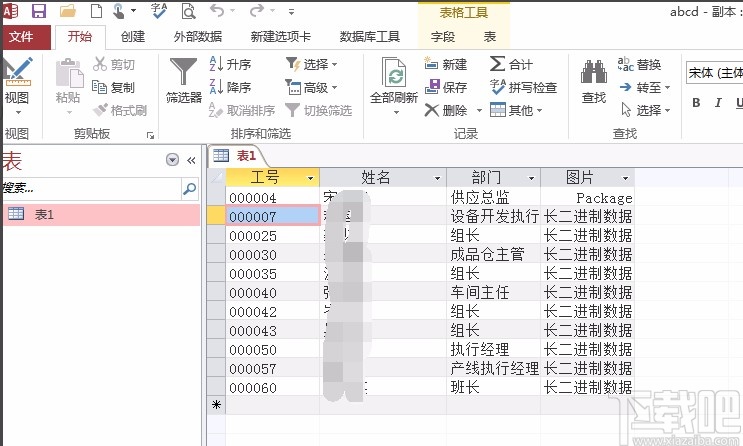Click the 全部刷新 refresh all icon
Viewport: 743px width, 446px height.
pyautogui.click(x=394, y=73)
